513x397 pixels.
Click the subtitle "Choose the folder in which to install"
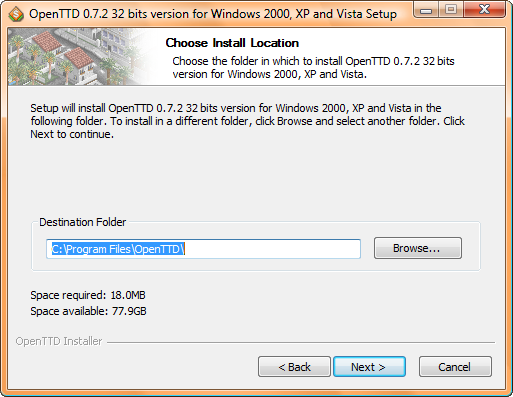[313, 67]
